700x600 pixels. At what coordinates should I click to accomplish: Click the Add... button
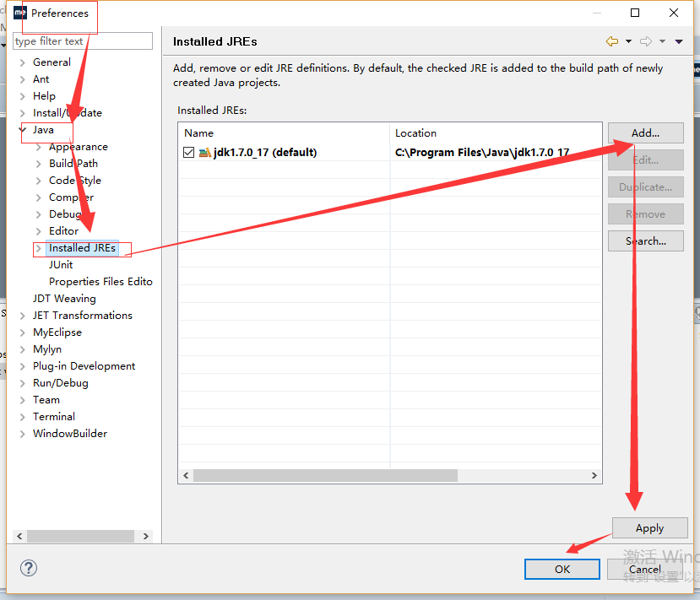tap(645, 133)
